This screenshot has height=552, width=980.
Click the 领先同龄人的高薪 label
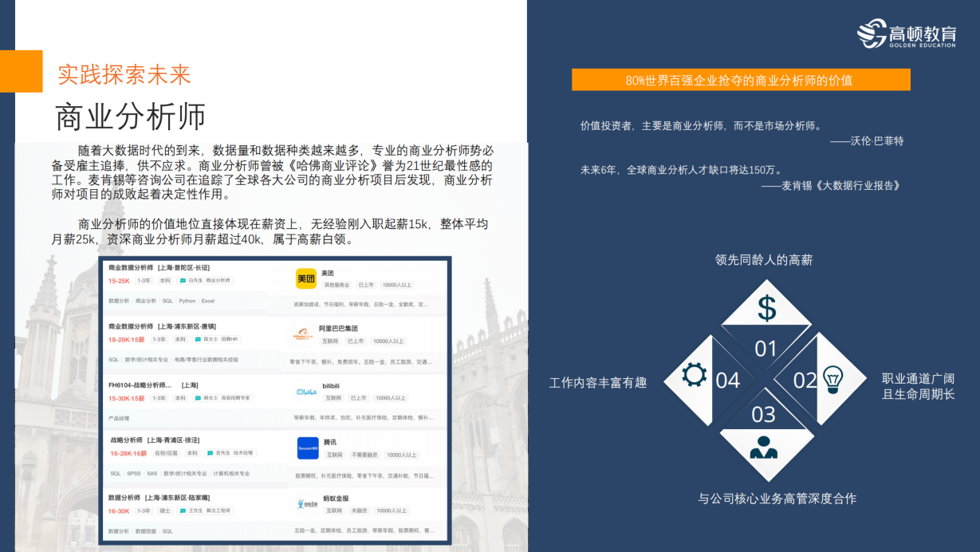coord(764,260)
